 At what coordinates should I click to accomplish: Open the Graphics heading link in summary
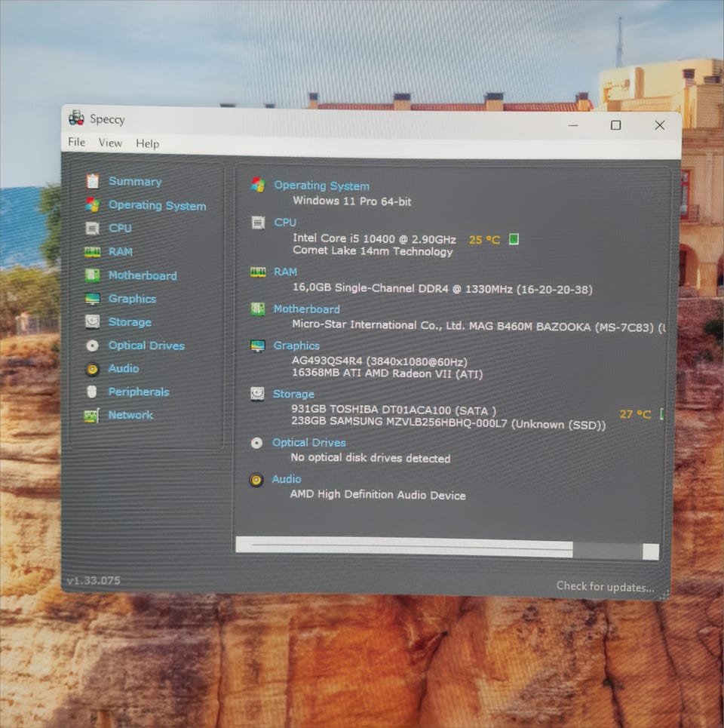coord(296,346)
